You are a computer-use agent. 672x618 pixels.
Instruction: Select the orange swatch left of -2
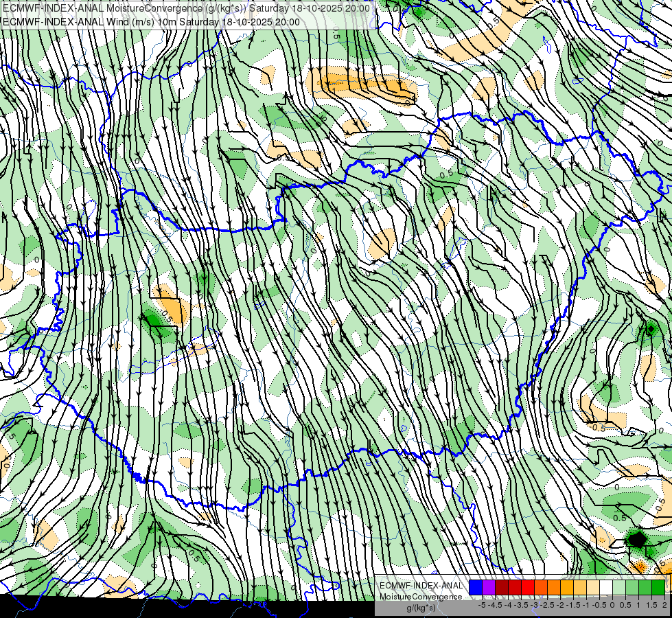554,588
